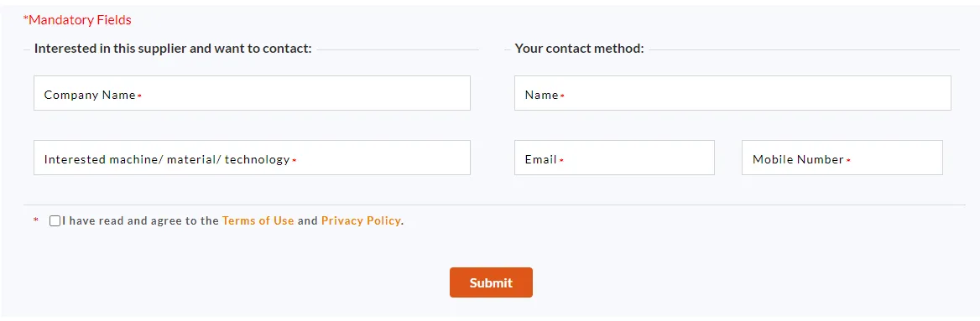Screen dimensions: 980x321
Task: Click the 'Your contact method' heading
Action: [580, 48]
